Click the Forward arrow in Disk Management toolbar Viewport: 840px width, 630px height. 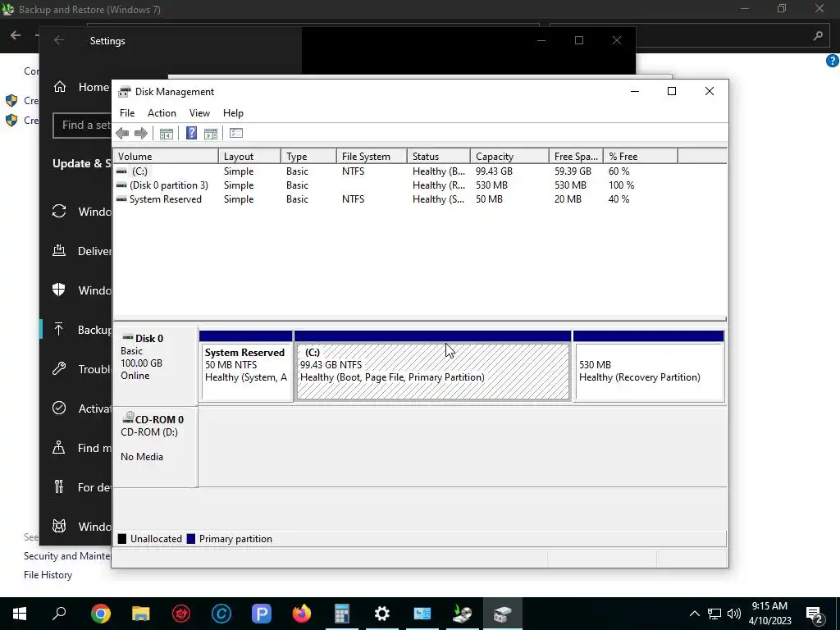(141, 134)
